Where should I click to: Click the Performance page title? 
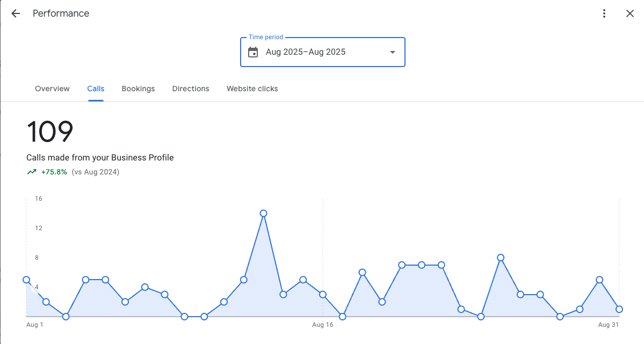click(61, 13)
